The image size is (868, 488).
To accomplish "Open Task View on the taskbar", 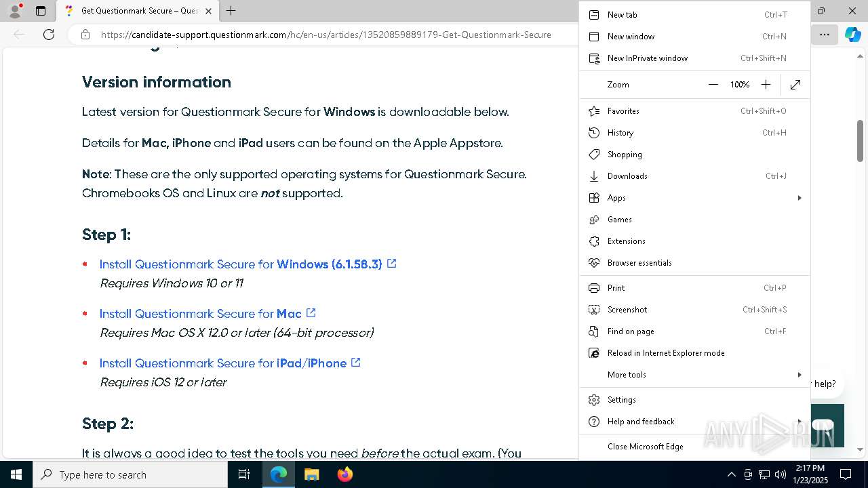I will (244, 474).
